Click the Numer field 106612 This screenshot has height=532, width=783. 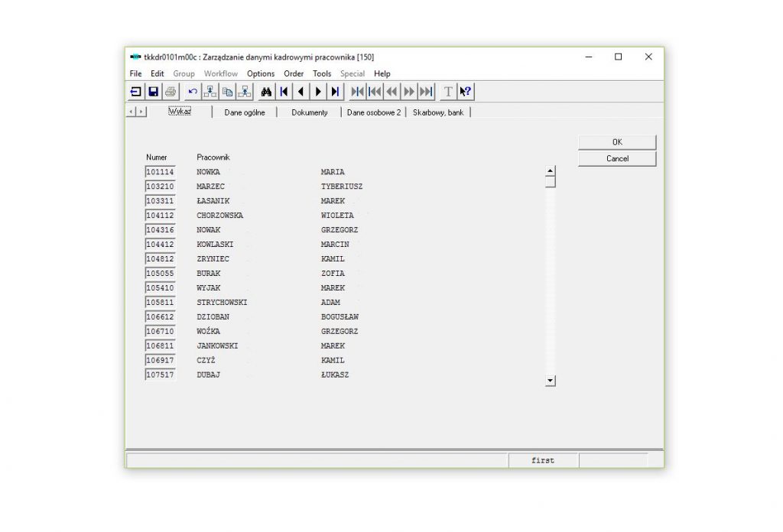[x=161, y=316]
